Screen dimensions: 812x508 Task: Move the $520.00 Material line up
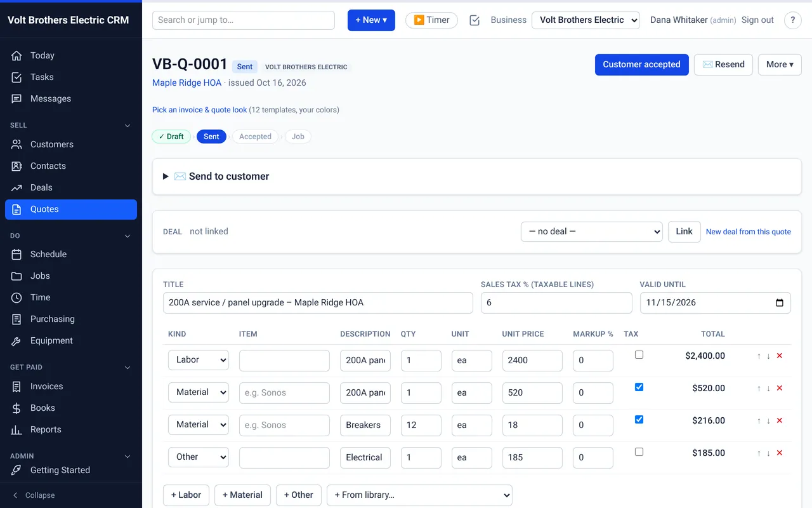(x=759, y=388)
